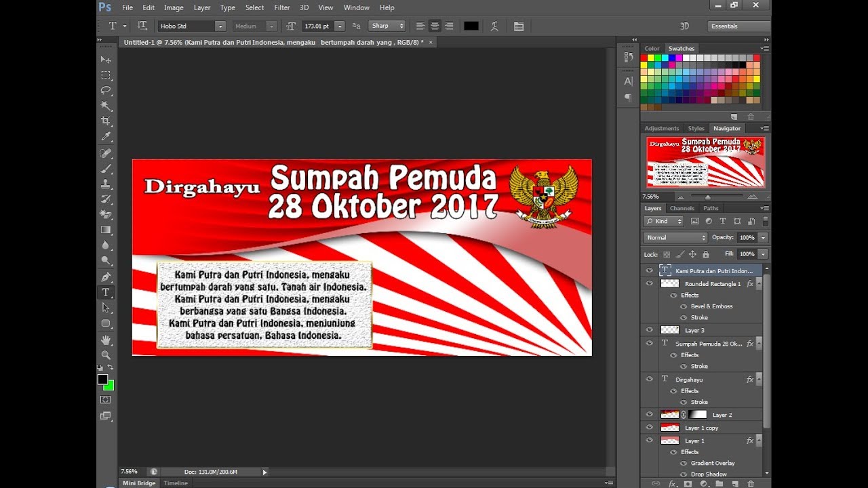Hide the Layer 1 copy layer
The width and height of the screenshot is (868, 488).
coord(650,428)
